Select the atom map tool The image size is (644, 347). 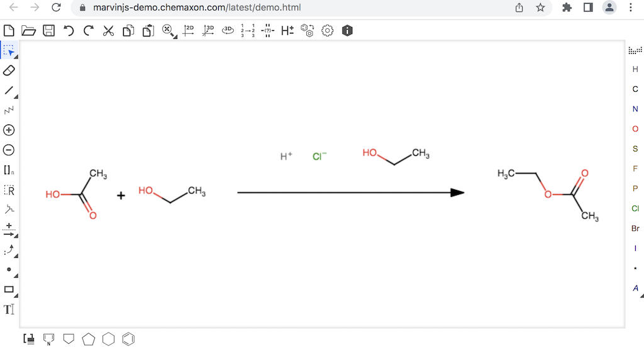[x=9, y=209]
